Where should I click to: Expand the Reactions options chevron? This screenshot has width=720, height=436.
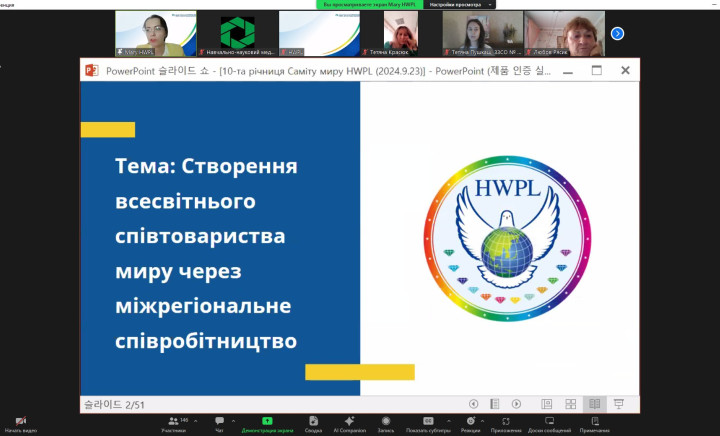[482, 421]
